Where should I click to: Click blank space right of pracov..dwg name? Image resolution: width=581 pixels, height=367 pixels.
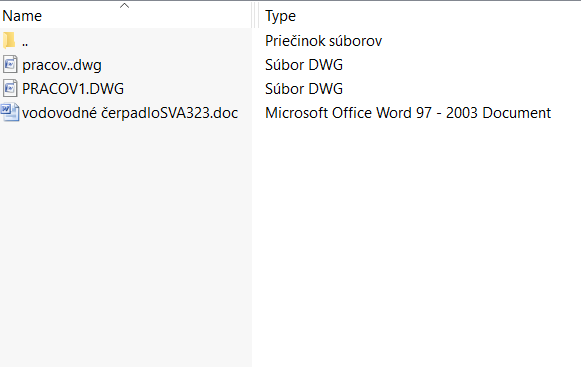coord(176,65)
